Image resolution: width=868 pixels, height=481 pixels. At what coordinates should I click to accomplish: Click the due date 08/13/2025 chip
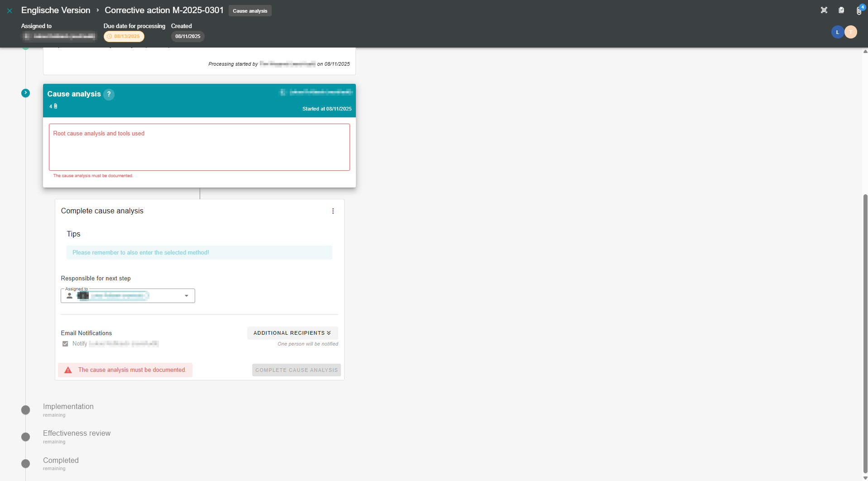124,37
